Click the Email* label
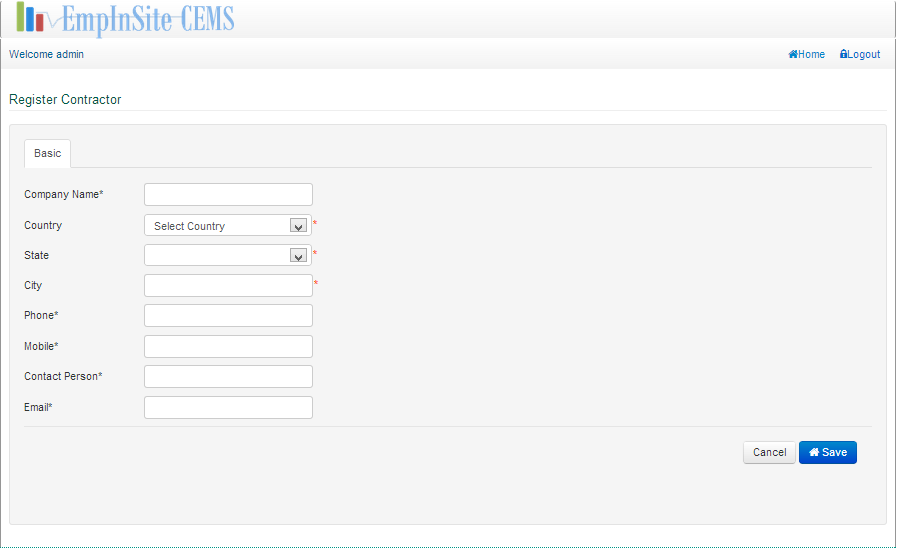 coord(38,407)
